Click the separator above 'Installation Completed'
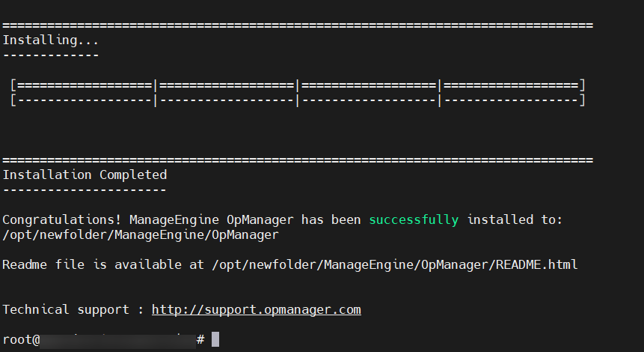This screenshot has width=644, height=352. 298,160
